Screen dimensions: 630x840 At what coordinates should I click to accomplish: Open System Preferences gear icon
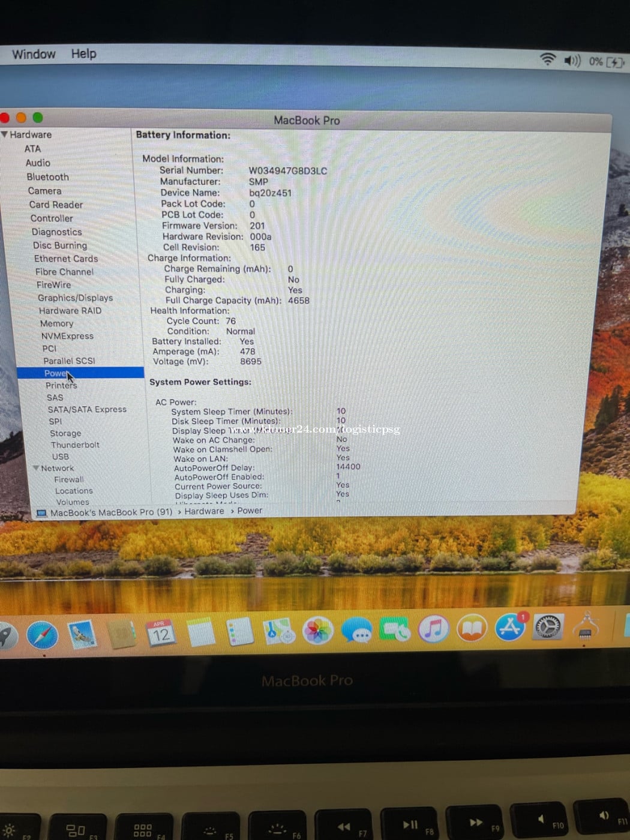click(547, 627)
